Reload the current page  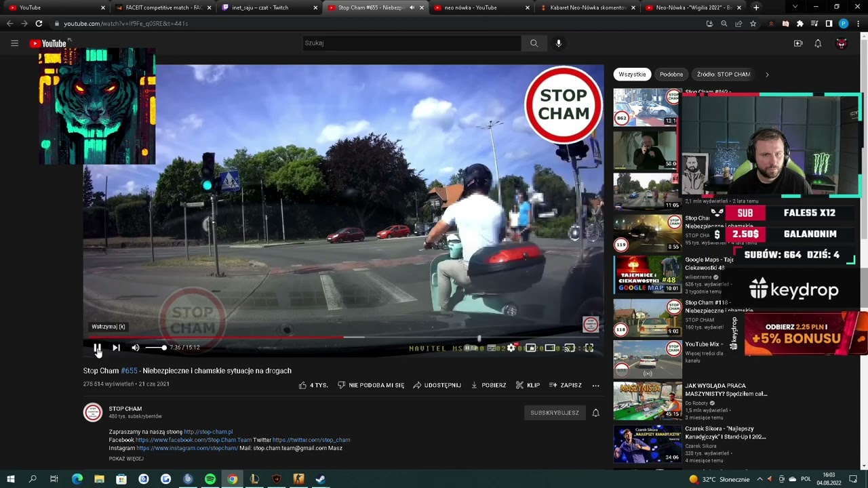point(39,24)
